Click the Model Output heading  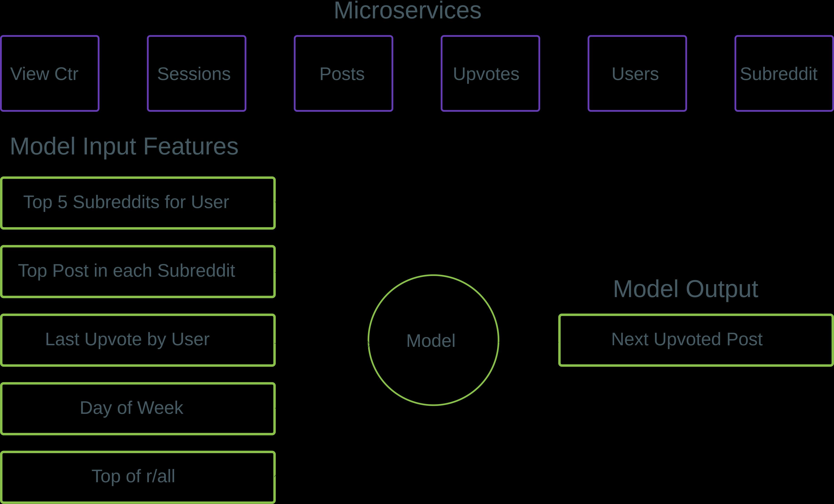click(x=685, y=289)
